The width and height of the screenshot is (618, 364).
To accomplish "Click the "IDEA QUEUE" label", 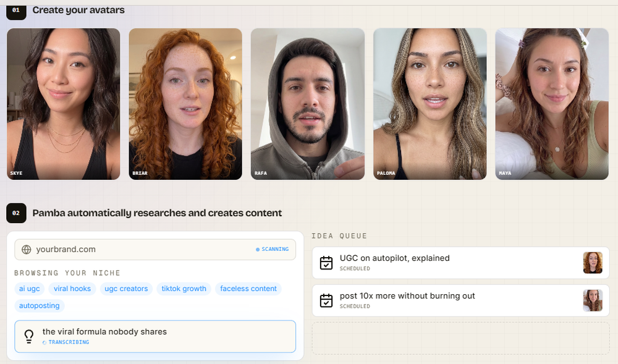I will tap(339, 236).
